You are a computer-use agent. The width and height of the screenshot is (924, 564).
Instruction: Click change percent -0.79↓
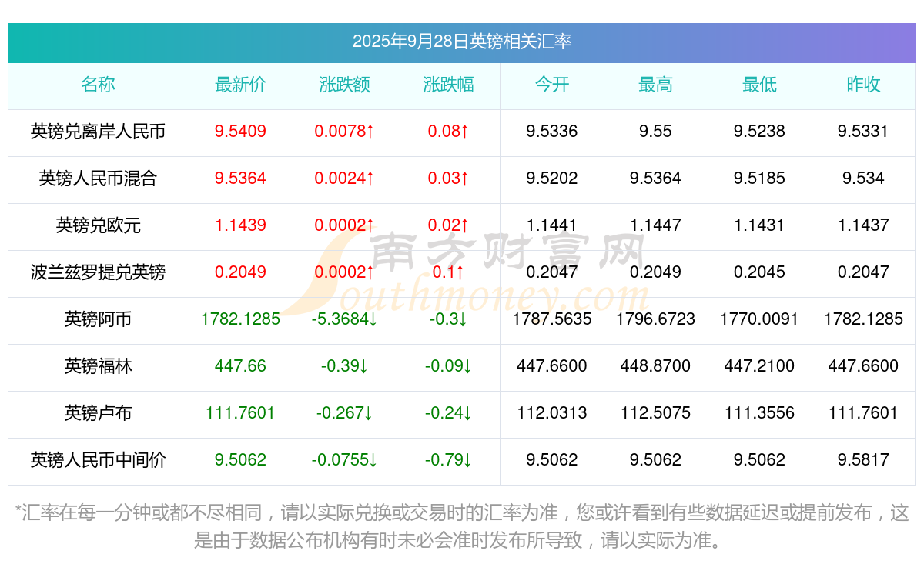[x=448, y=460]
